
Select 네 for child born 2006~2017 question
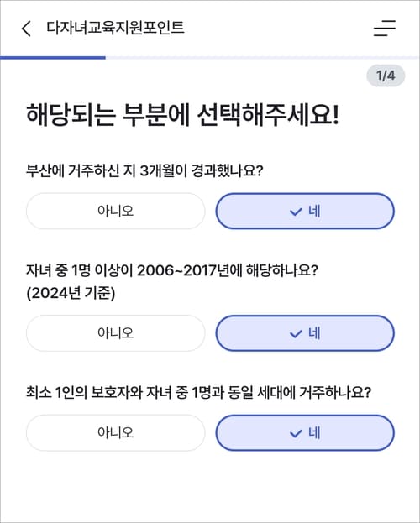[x=305, y=333]
